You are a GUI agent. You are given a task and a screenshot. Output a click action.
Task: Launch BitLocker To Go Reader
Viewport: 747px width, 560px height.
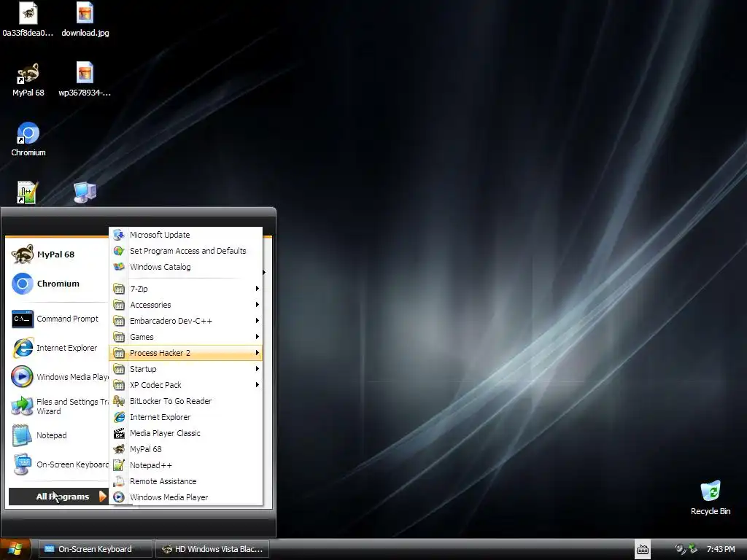click(x=186, y=401)
